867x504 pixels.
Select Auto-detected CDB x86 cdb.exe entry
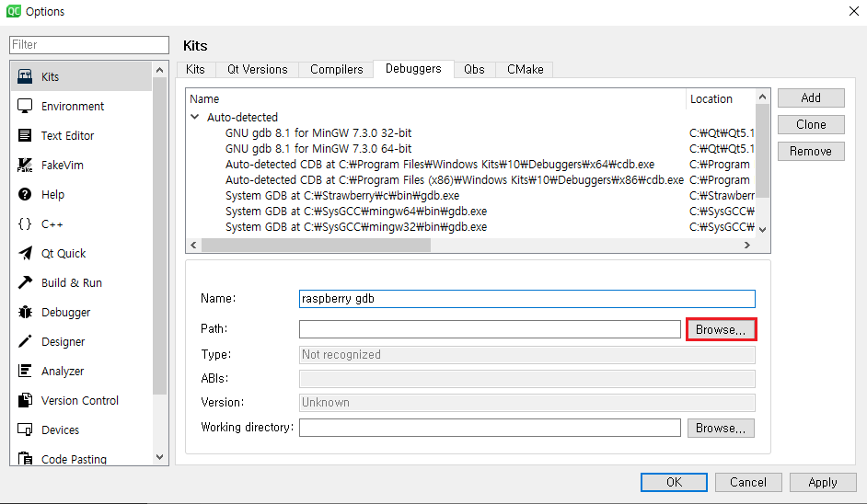pyautogui.click(x=454, y=179)
